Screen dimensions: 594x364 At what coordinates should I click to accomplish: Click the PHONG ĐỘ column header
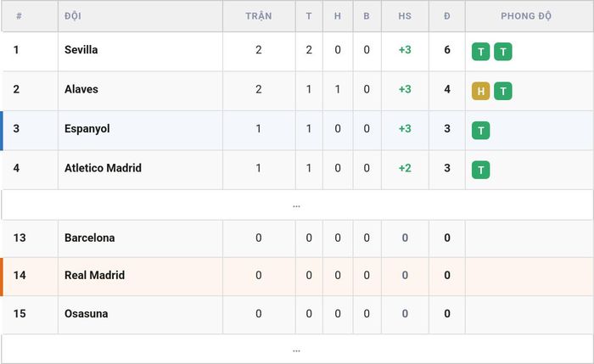point(526,16)
